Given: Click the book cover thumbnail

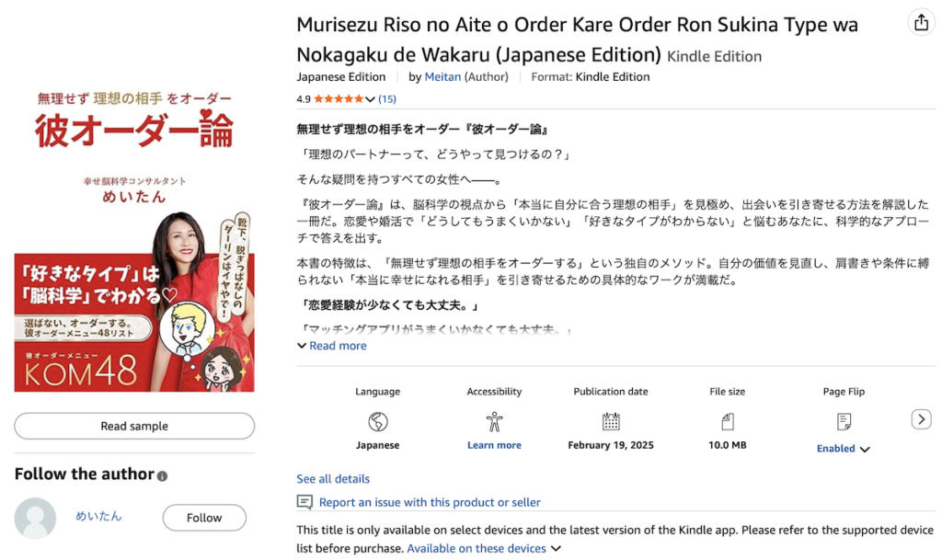Looking at the screenshot, I should (x=134, y=241).
